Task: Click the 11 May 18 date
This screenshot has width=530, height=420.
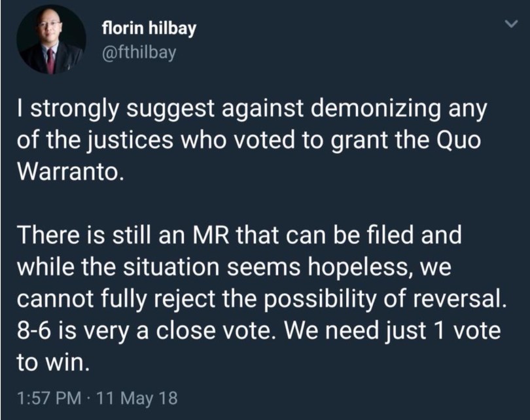Action: (136, 397)
